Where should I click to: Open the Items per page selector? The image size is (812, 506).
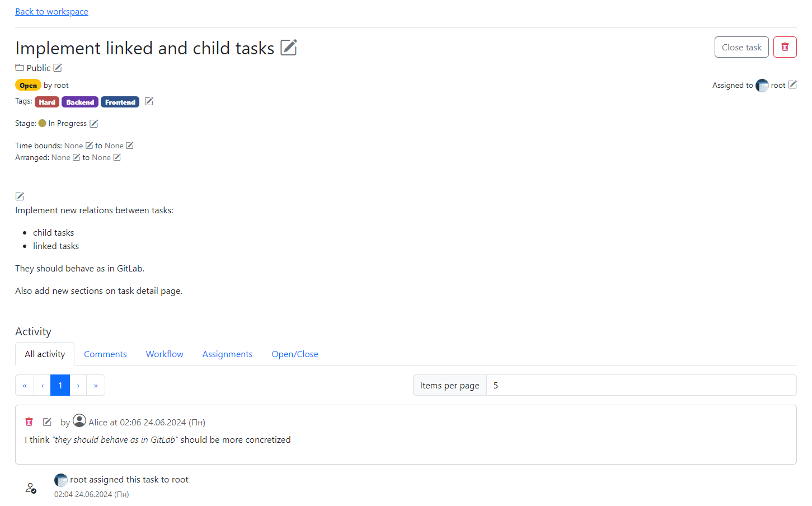(641, 385)
